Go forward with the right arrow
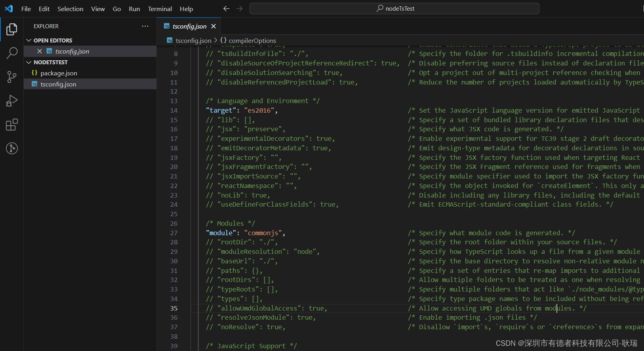The width and height of the screenshot is (644, 351). [x=239, y=8]
